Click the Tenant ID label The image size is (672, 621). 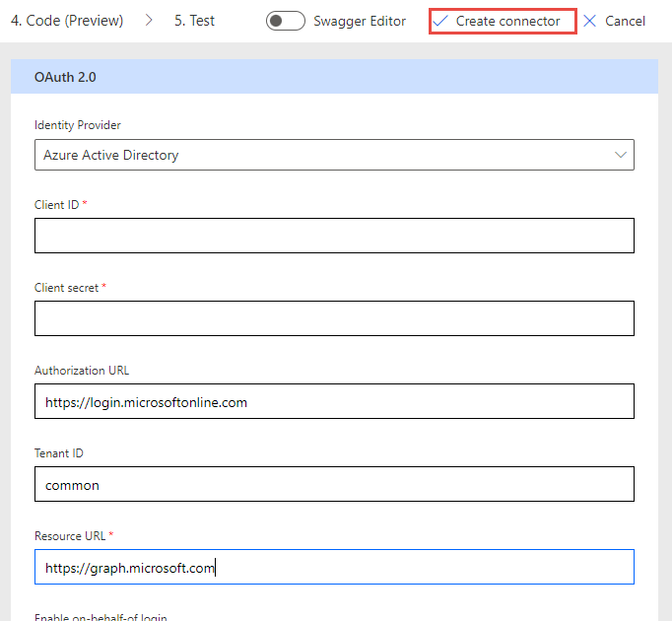pos(59,453)
